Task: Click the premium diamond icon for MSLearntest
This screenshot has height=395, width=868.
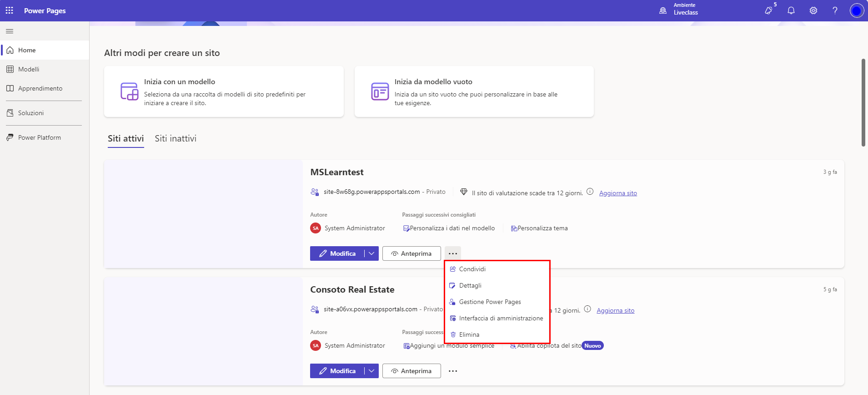Action: [464, 192]
